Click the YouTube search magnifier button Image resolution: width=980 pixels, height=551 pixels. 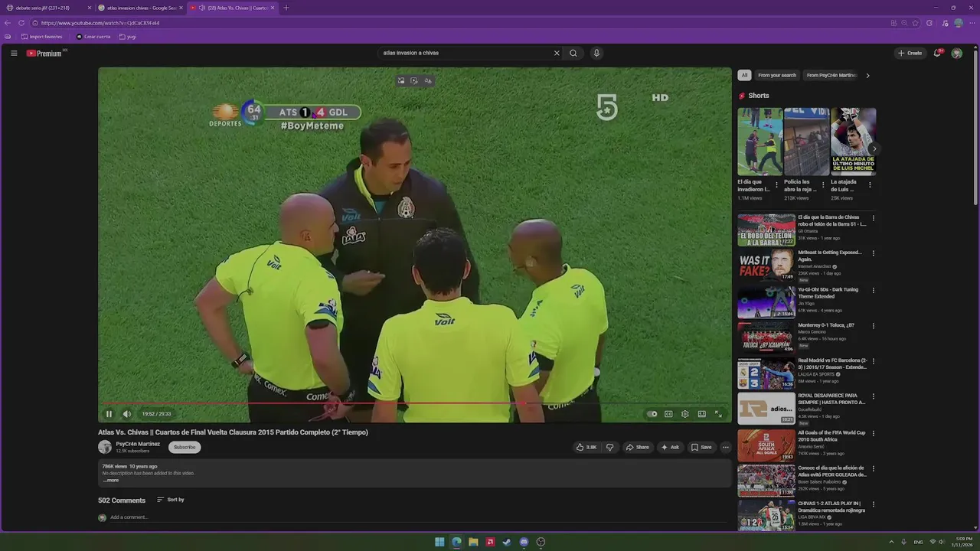(573, 53)
